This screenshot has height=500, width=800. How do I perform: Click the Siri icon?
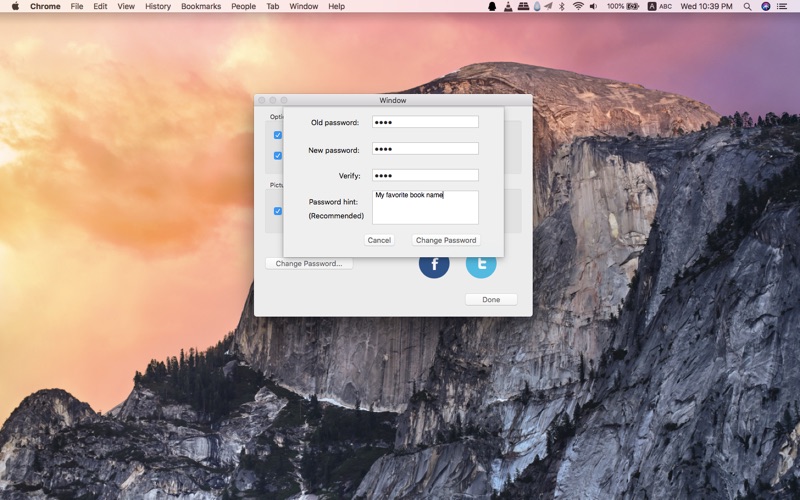pos(765,6)
